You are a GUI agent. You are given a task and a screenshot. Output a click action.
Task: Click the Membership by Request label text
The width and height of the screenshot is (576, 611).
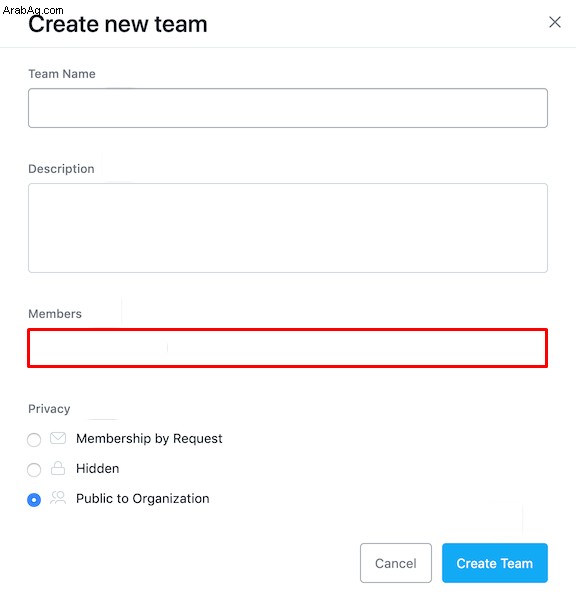tap(149, 439)
